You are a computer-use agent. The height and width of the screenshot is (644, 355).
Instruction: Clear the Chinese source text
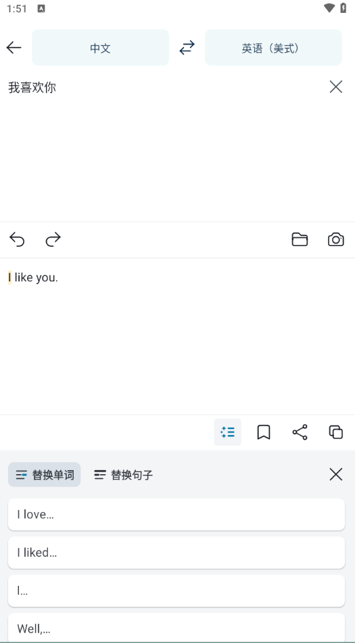(335, 87)
